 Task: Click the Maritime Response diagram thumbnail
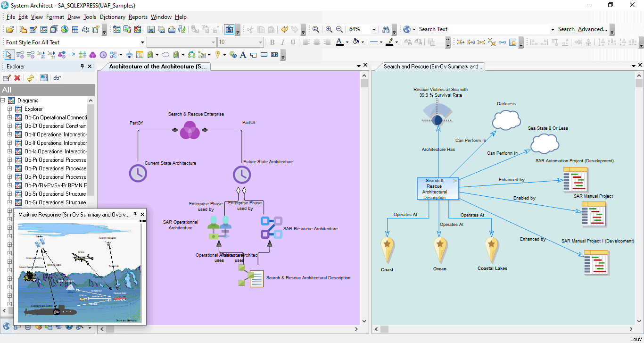tap(79, 272)
